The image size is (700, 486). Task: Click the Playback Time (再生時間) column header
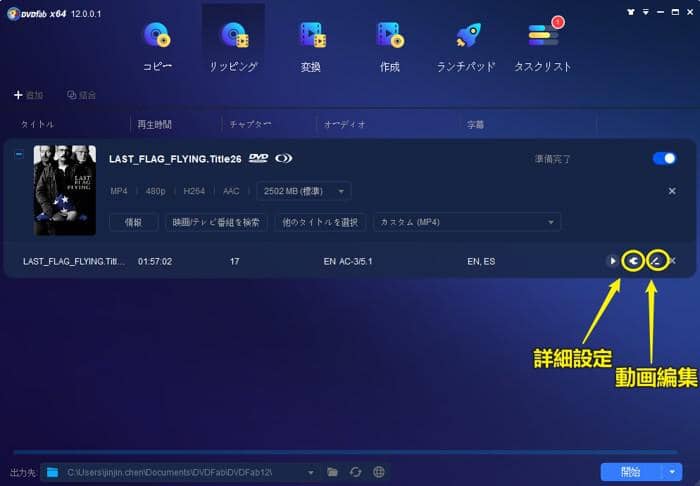point(154,124)
